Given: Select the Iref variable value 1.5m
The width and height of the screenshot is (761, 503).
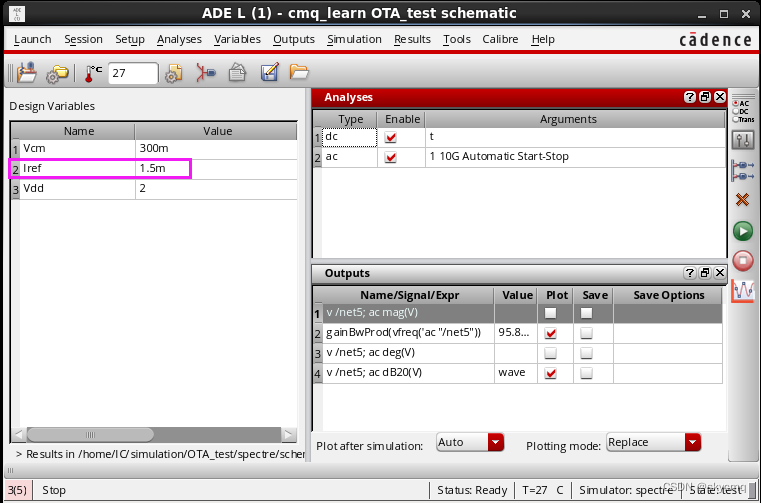Looking at the screenshot, I should tap(216, 168).
